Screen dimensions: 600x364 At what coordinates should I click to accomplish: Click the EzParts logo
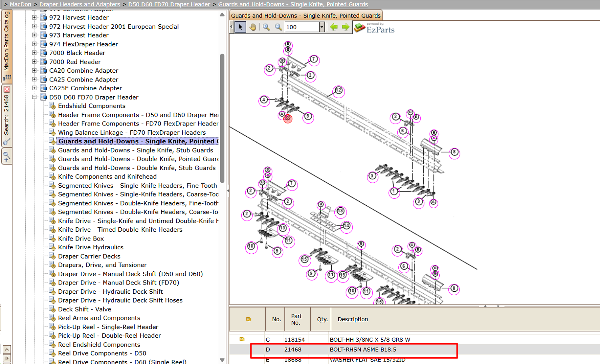[375, 28]
